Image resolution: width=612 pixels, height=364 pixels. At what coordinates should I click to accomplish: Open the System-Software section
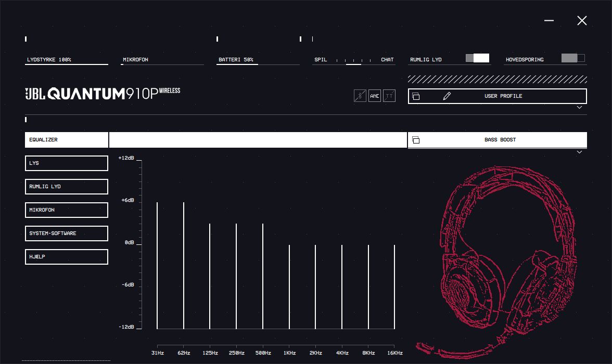point(67,233)
